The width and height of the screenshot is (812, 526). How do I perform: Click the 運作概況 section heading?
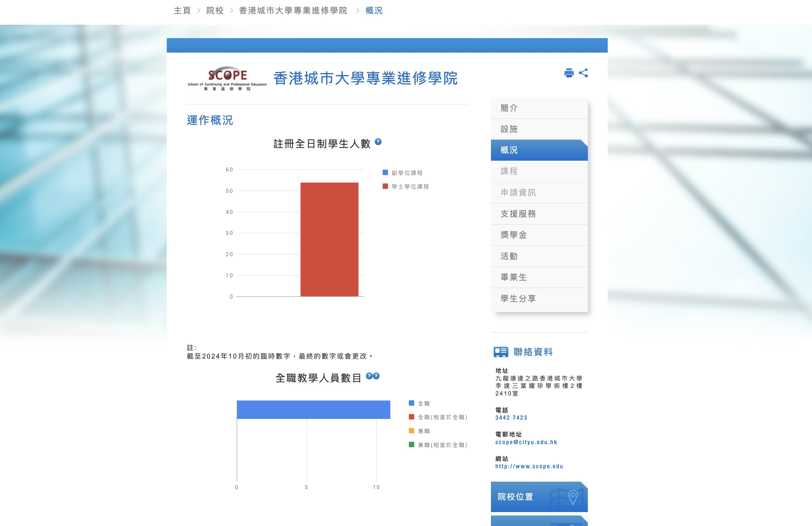pyautogui.click(x=210, y=120)
